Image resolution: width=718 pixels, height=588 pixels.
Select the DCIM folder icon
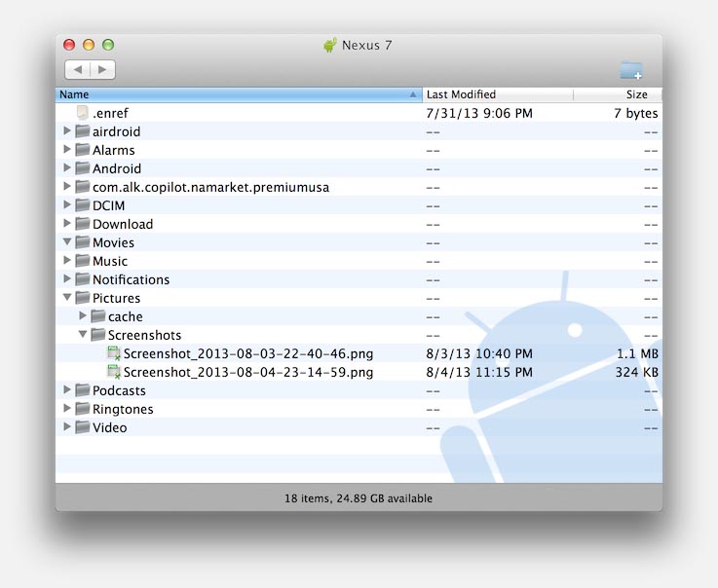[83, 205]
